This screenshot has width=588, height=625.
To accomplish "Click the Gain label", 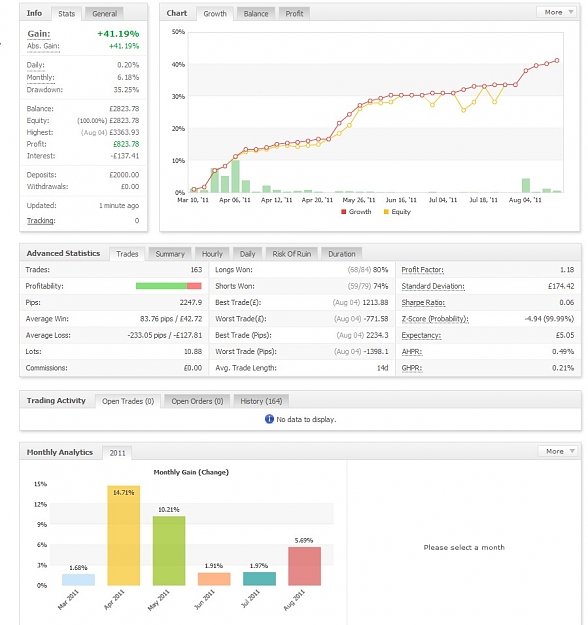I will coord(39,34).
